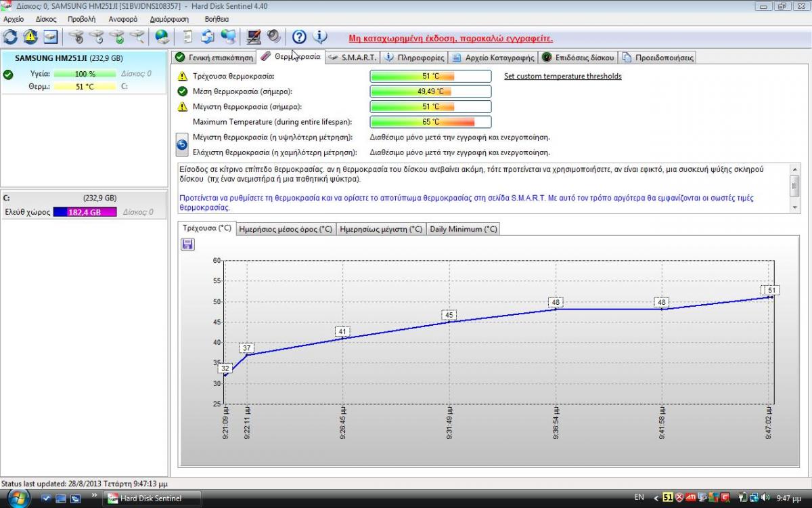812x508 pixels.
Task: Switch to the Αρχείο Καταγραφής tab
Action: tap(493, 58)
